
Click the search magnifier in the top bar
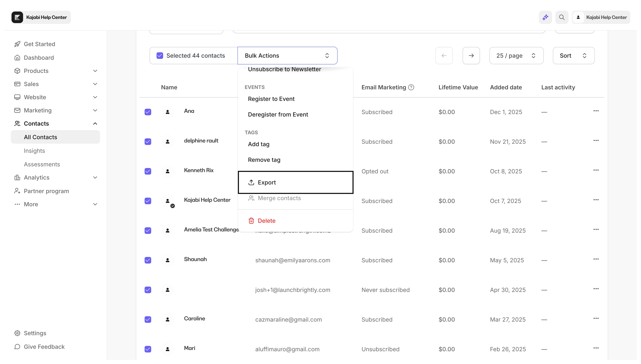[x=562, y=17]
